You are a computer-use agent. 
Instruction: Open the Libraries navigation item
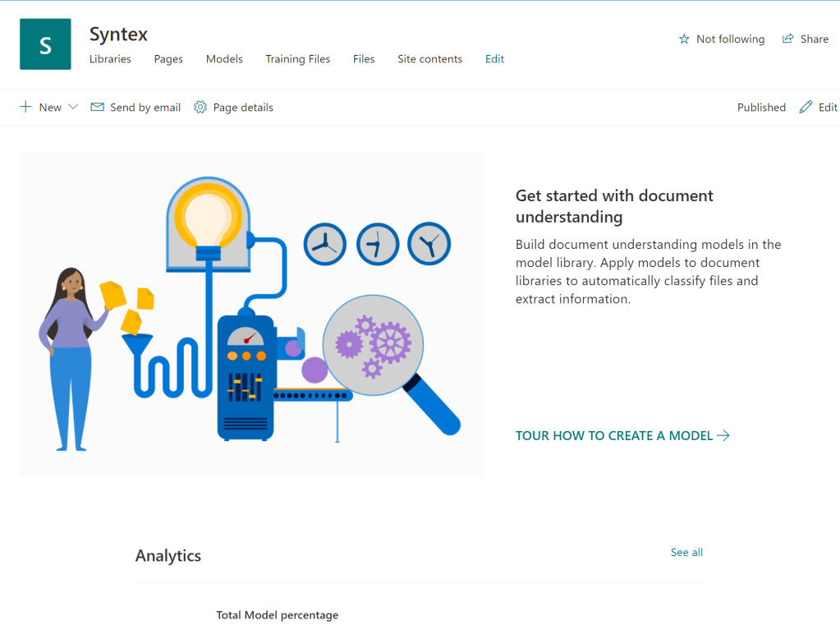click(x=110, y=59)
